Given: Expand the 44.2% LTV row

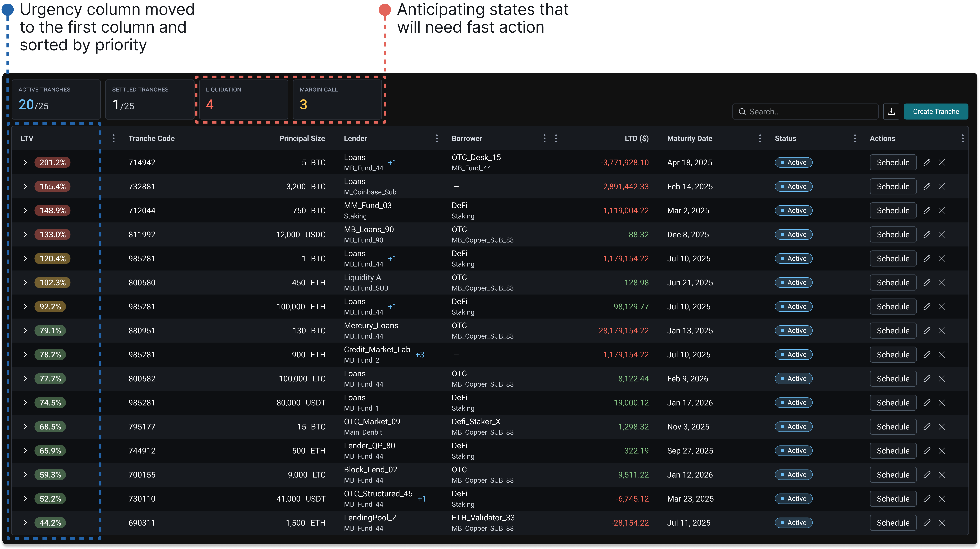Looking at the screenshot, I should [x=25, y=523].
